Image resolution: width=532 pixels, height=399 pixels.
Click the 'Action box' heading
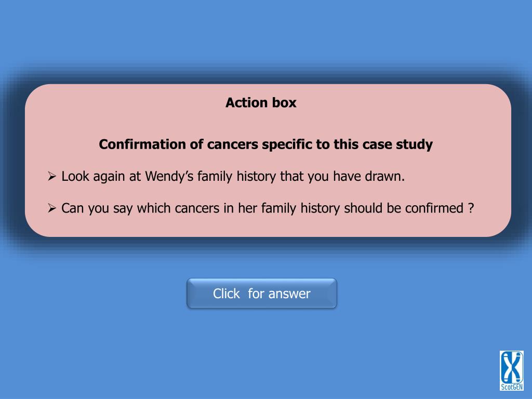(261, 102)
